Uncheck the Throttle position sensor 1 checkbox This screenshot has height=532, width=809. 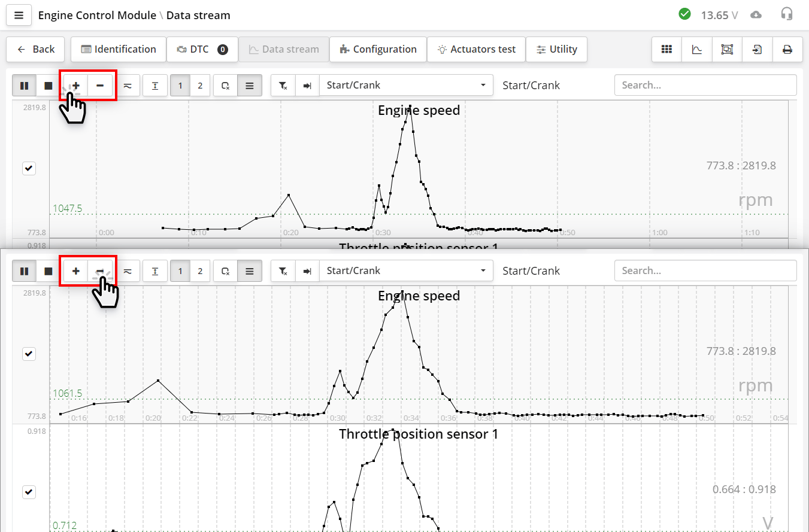point(29,492)
